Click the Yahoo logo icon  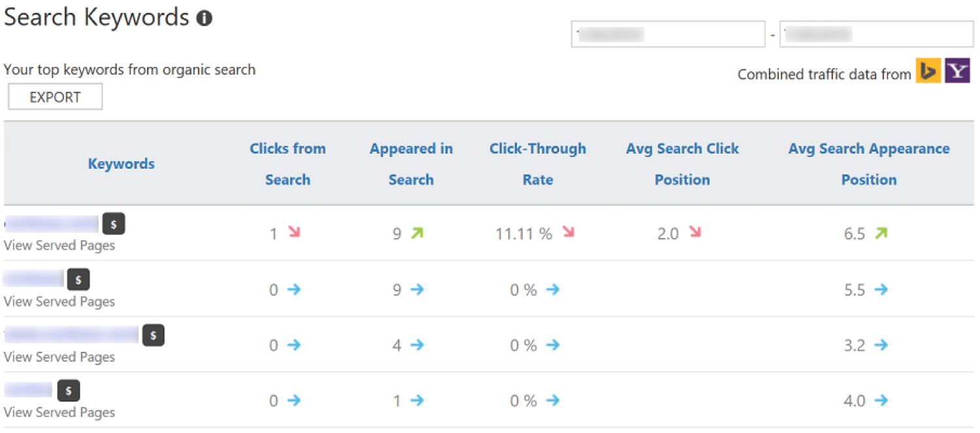coord(958,70)
